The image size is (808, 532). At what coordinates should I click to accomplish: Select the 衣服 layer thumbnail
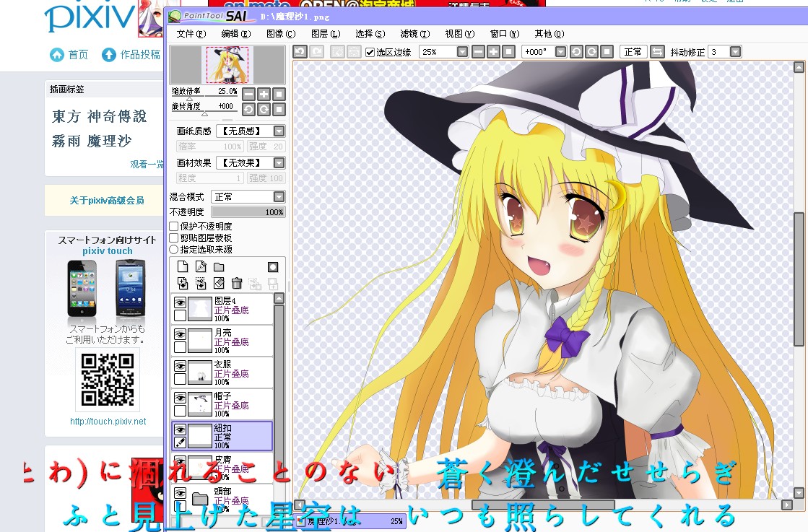pyautogui.click(x=200, y=373)
